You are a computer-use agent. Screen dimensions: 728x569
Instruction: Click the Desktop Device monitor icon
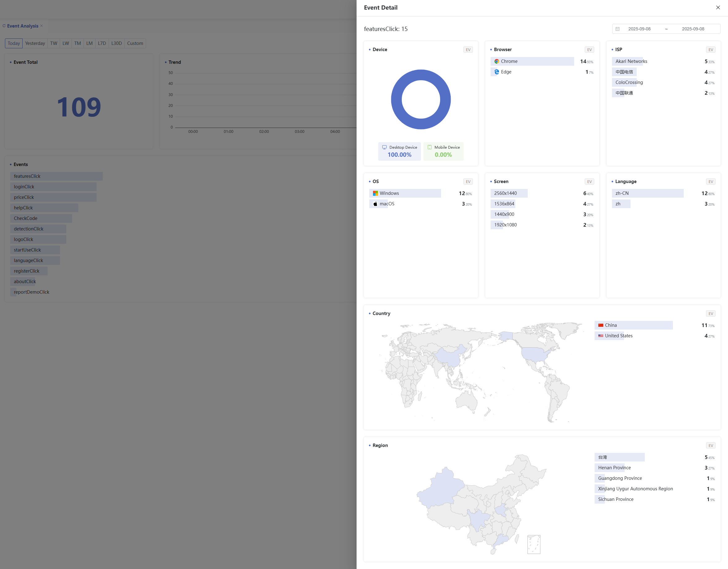tap(384, 147)
